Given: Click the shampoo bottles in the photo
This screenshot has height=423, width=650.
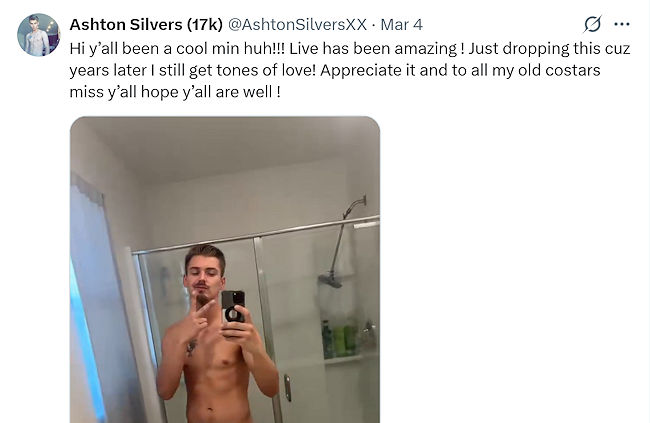Looking at the screenshot, I should point(340,338).
